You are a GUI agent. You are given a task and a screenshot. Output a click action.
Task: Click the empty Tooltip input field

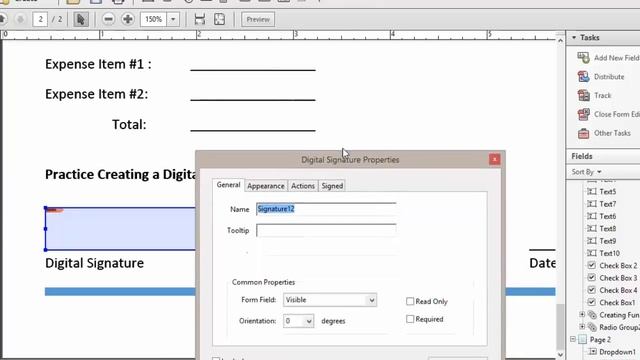click(326, 230)
